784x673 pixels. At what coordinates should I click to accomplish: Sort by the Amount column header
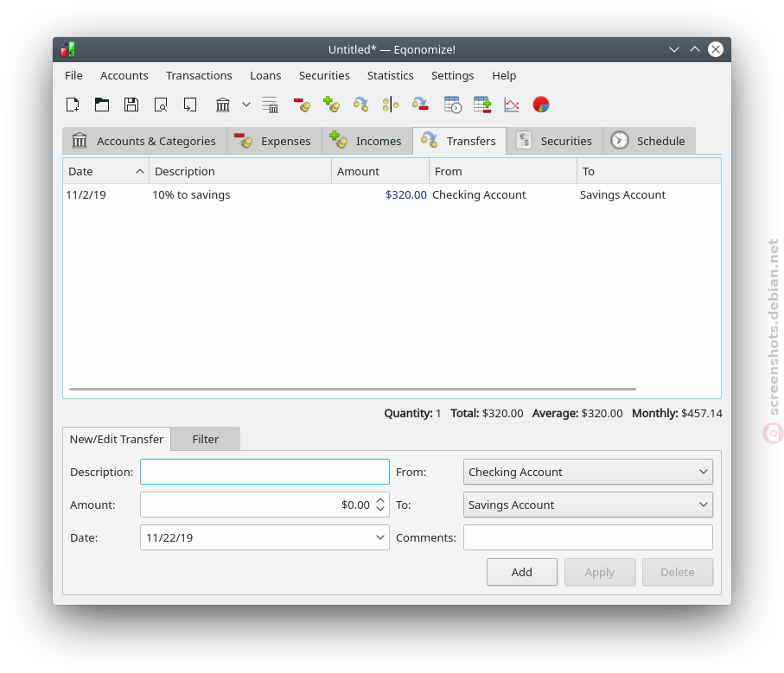coord(380,171)
